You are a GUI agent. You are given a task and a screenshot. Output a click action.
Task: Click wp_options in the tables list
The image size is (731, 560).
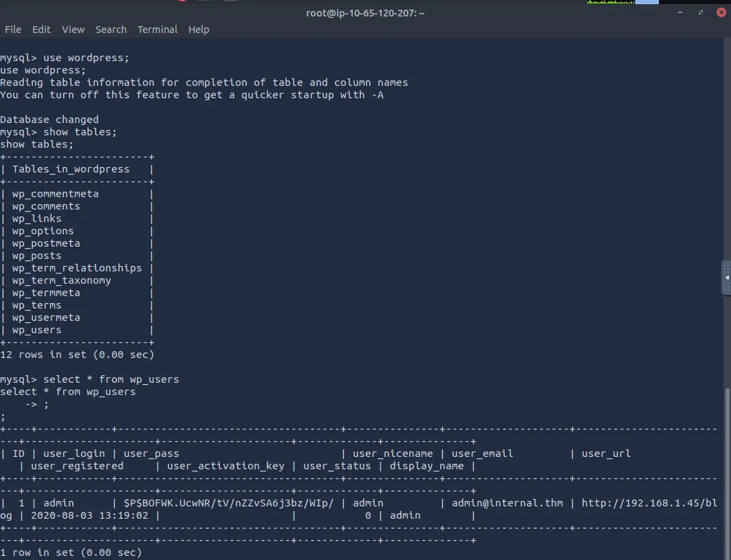[x=43, y=231]
